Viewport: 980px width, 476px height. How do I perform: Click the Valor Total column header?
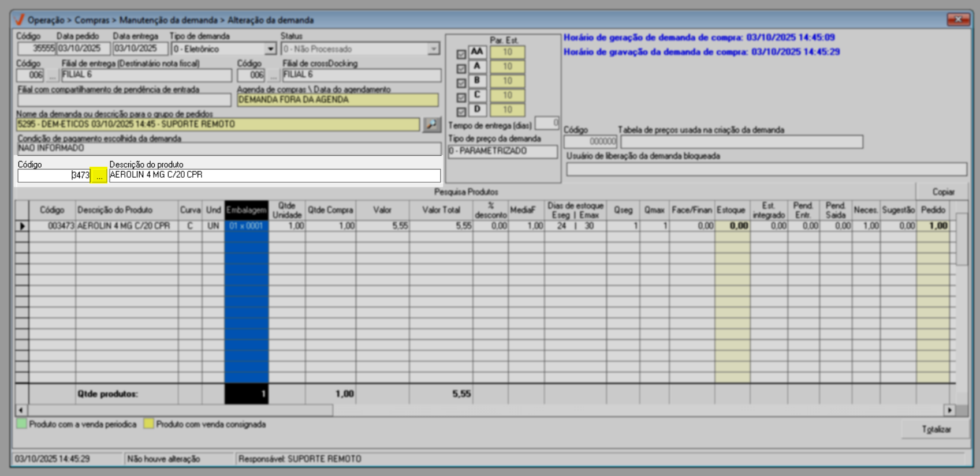441,210
